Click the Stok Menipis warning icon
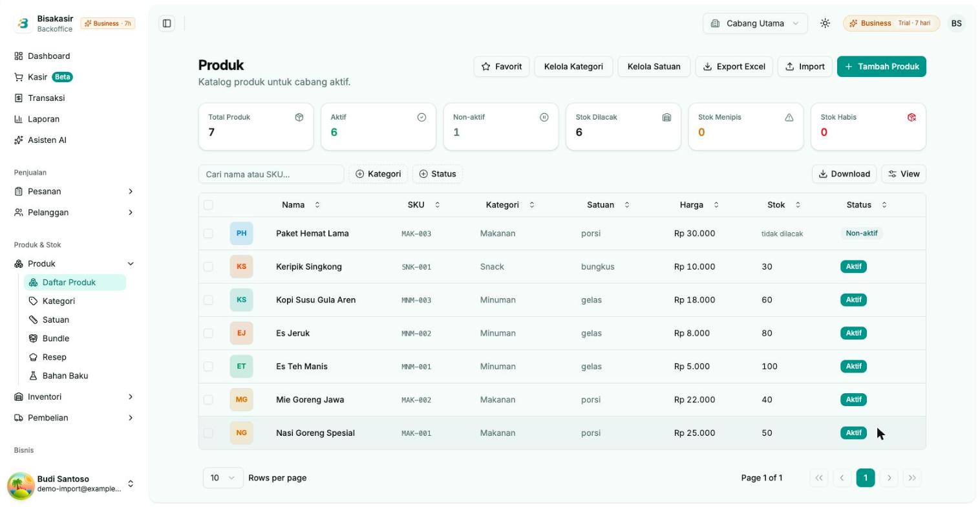 [x=789, y=117]
